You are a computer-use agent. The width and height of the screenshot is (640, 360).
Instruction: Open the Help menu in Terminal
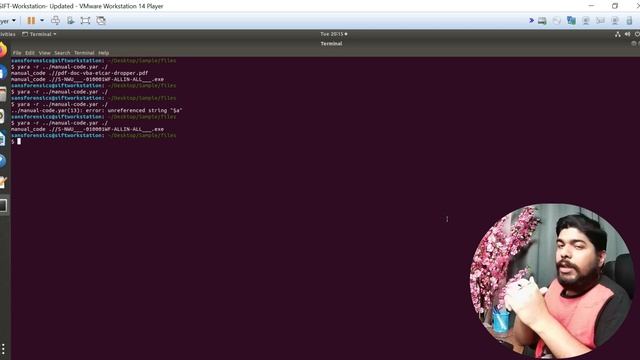point(103,53)
